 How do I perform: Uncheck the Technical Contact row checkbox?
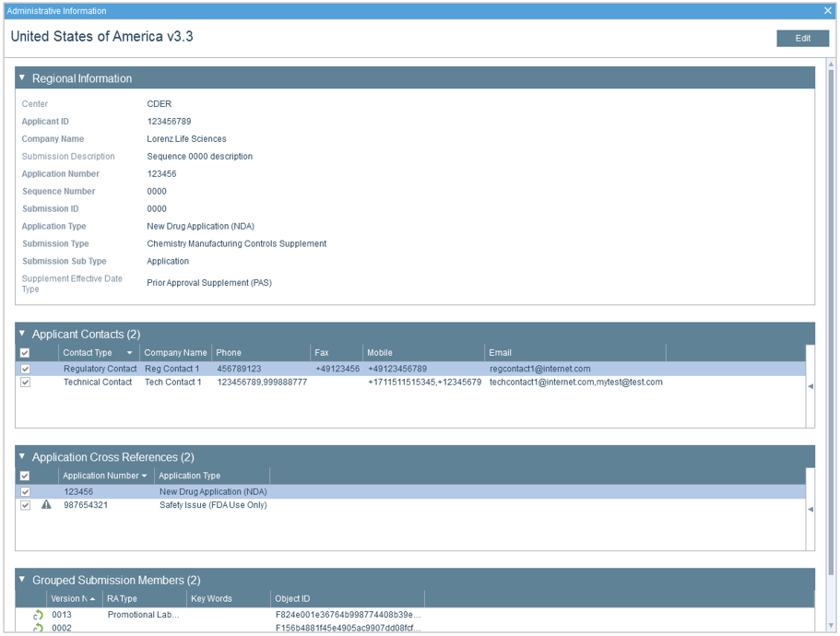[25, 383]
